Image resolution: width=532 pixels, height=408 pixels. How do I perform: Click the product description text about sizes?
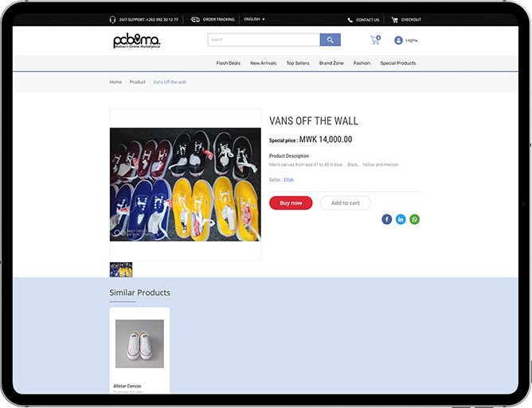(x=334, y=165)
